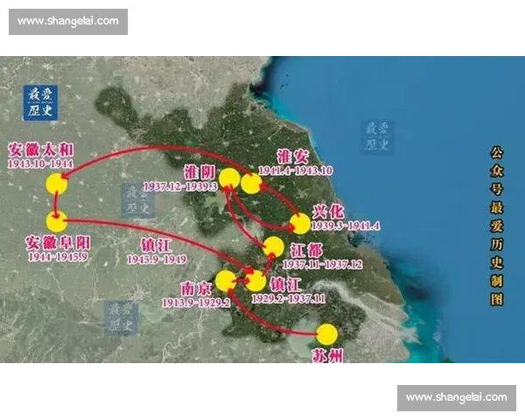Viewport: 525px width, 420px height.
Task: Click the 江都 place name
Action: [x=306, y=250]
